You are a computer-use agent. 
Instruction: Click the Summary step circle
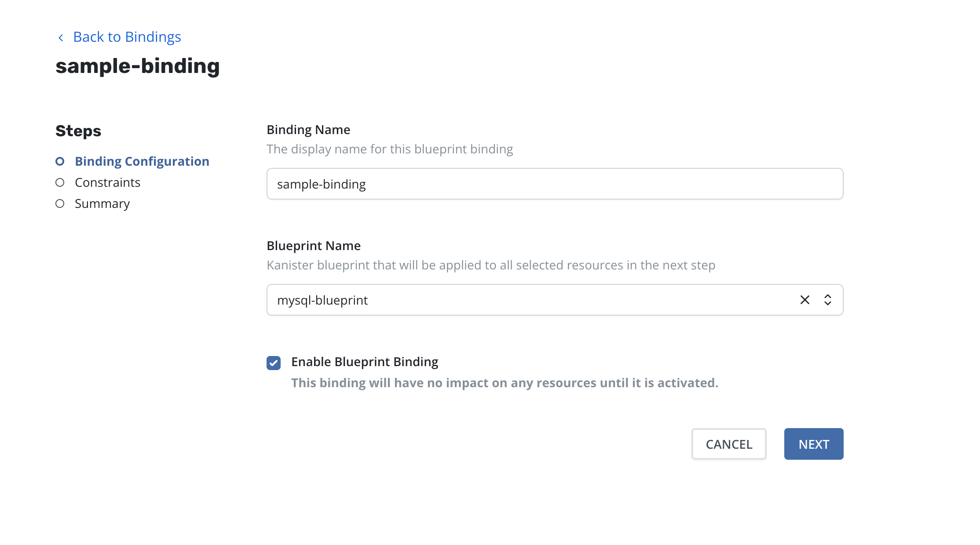[60, 203]
